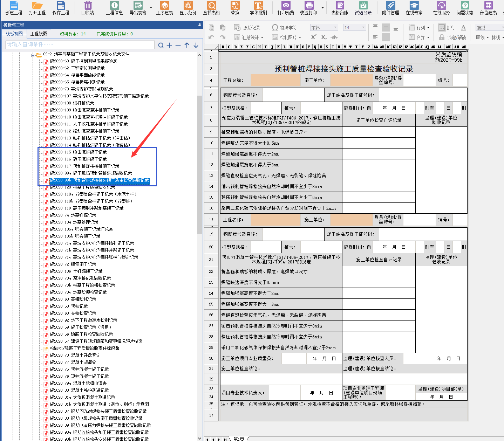Open 在线服务 online service icon
Screen dimensions: 504x441
pyautogui.click(x=441, y=8)
